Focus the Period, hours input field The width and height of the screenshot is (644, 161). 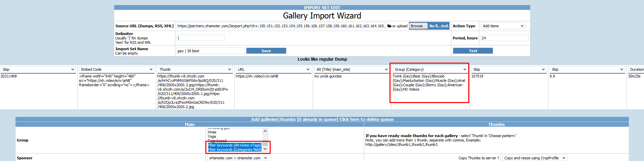click(505, 38)
